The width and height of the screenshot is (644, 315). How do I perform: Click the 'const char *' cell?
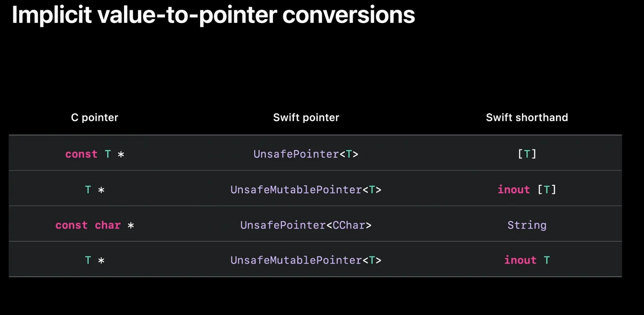95,225
